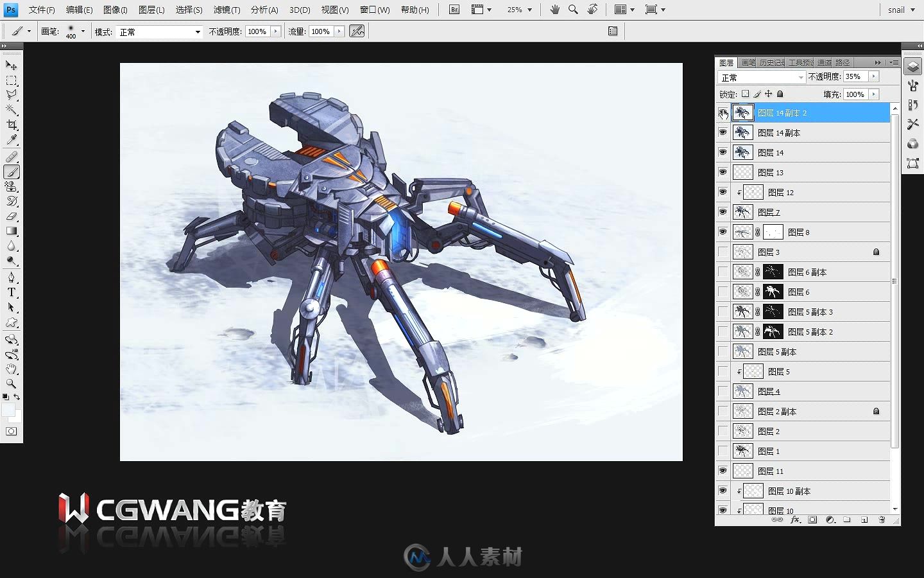Screen dimensions: 924x578
Task: Show layer 图层 3
Action: coord(723,252)
